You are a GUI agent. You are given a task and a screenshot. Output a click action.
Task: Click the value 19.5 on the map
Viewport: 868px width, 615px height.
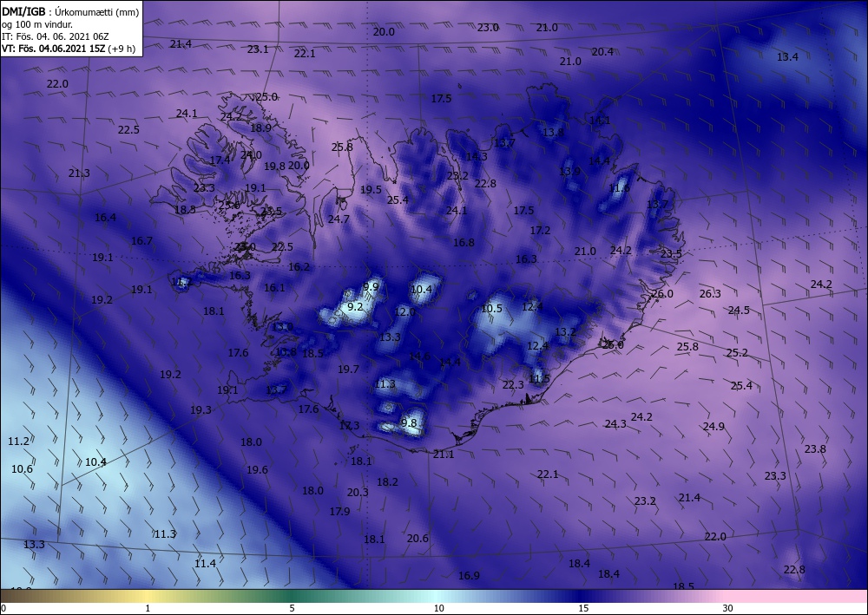tap(371, 190)
